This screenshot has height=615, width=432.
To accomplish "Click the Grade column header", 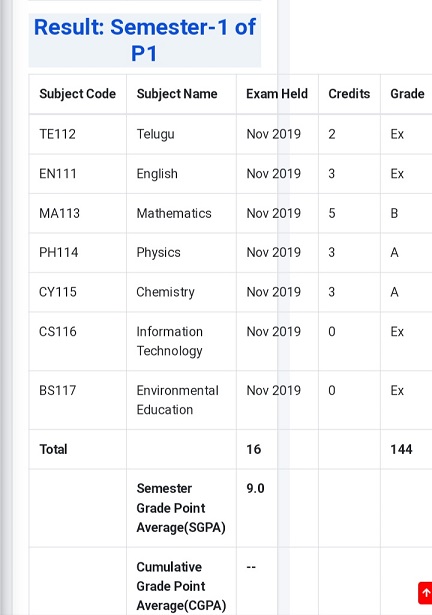I will (407, 94).
